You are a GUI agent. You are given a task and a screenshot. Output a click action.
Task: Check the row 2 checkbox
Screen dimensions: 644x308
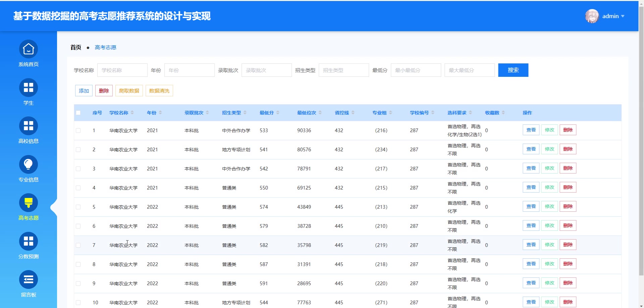(x=78, y=150)
